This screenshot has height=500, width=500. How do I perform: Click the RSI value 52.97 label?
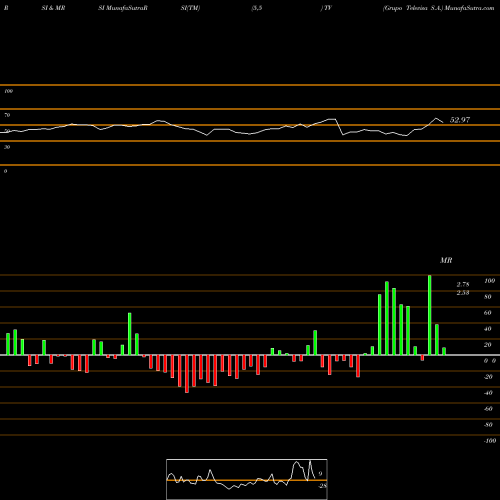460,120
